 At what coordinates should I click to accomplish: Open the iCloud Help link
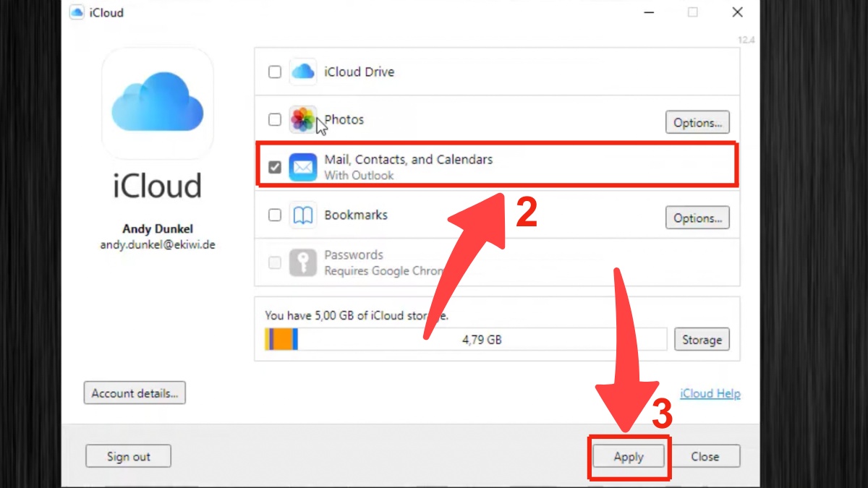click(710, 394)
